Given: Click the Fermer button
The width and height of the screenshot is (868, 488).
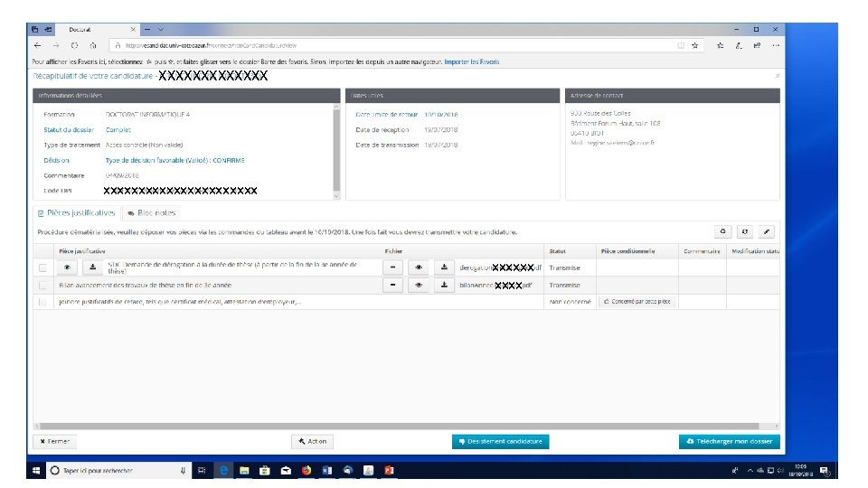Looking at the screenshot, I should click(x=55, y=442).
